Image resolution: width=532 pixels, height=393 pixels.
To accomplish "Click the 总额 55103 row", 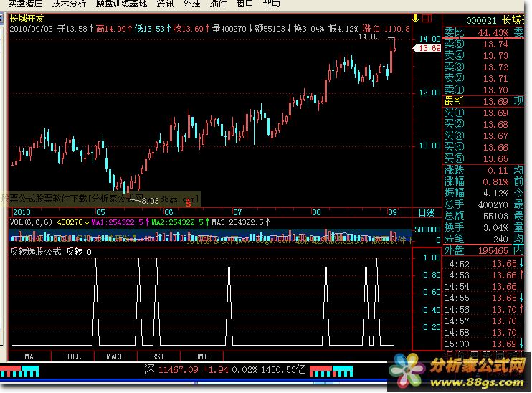I will coord(483,216).
